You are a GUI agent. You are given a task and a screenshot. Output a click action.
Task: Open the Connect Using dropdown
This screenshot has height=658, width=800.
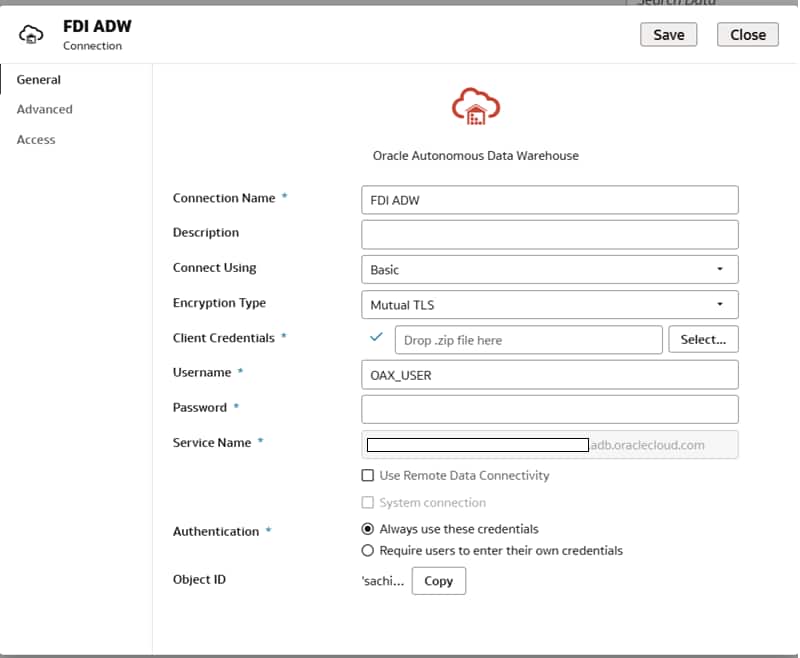[x=549, y=269]
